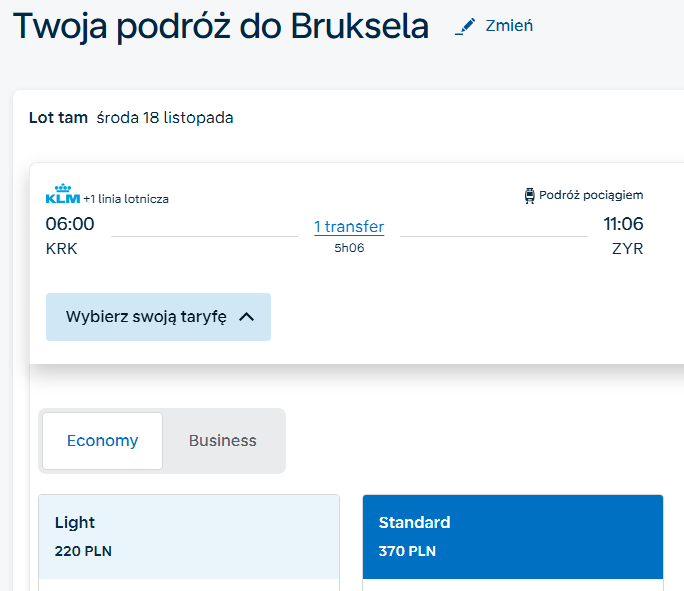
Task: Click the arrival time 11:06
Action: click(x=623, y=224)
